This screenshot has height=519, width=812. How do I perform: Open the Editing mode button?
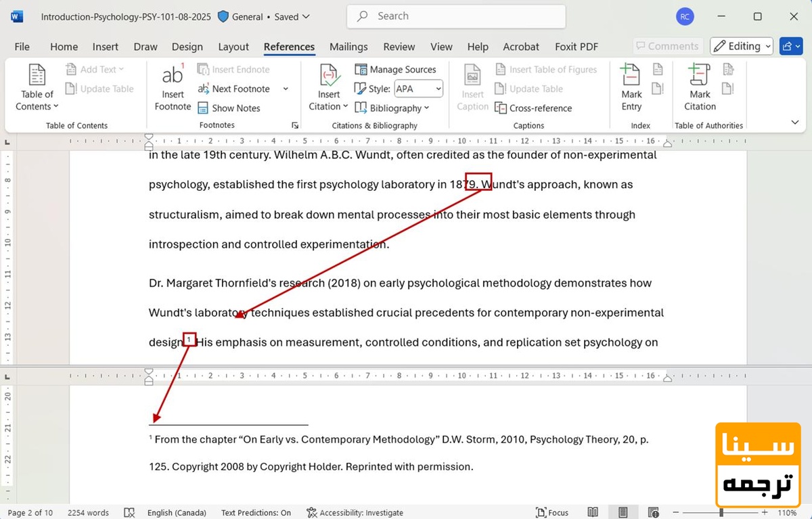pyautogui.click(x=742, y=46)
